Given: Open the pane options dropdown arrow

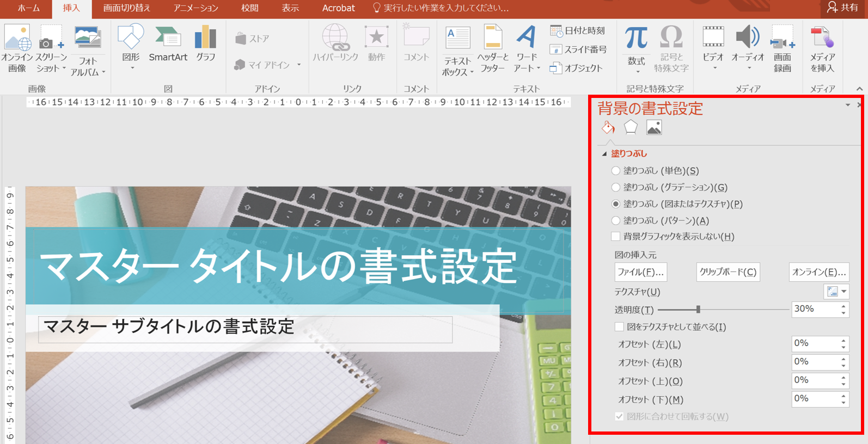Looking at the screenshot, I should [x=848, y=105].
